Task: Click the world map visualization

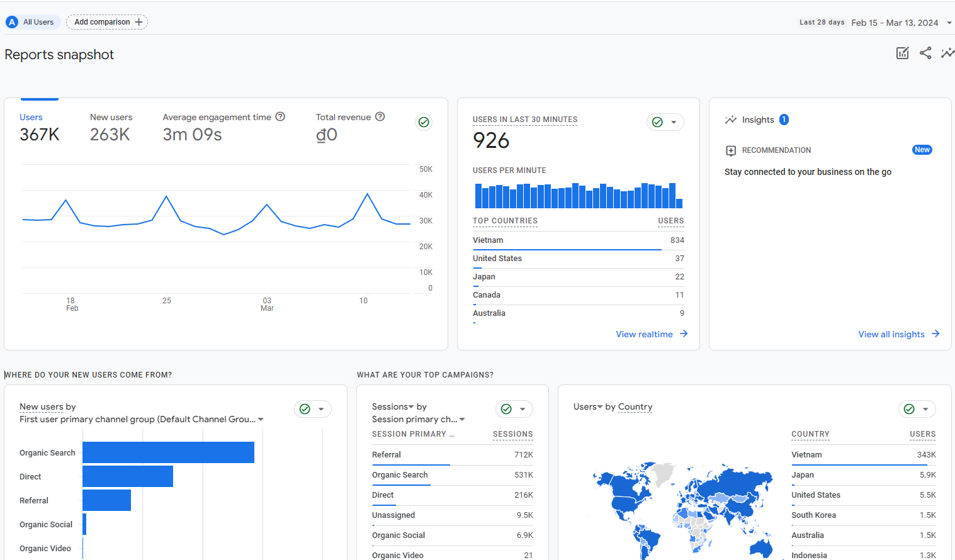Action: coord(683,510)
